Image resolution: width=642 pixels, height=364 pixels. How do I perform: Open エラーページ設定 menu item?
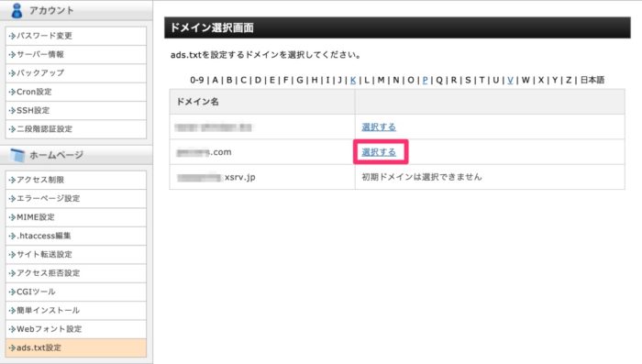76,199
